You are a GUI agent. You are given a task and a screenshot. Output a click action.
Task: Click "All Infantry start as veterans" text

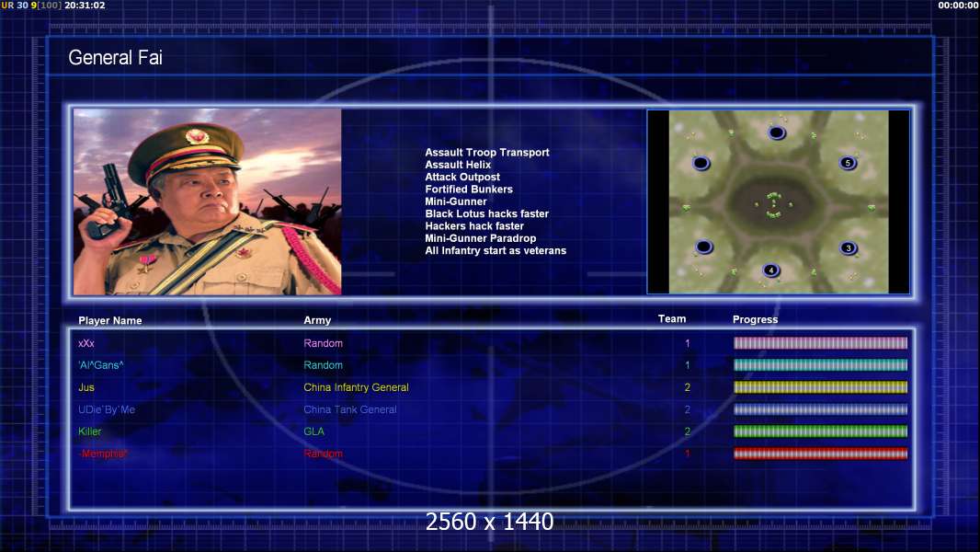[496, 250]
